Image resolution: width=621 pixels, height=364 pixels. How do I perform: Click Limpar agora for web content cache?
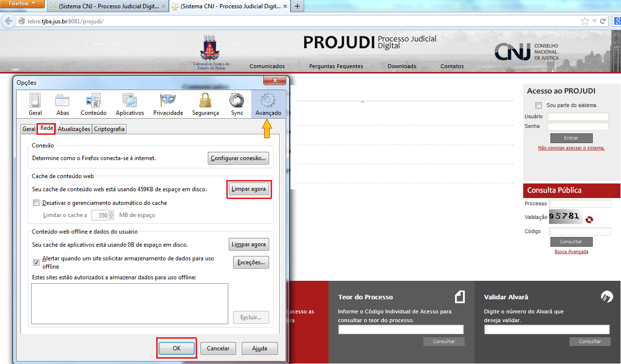249,189
